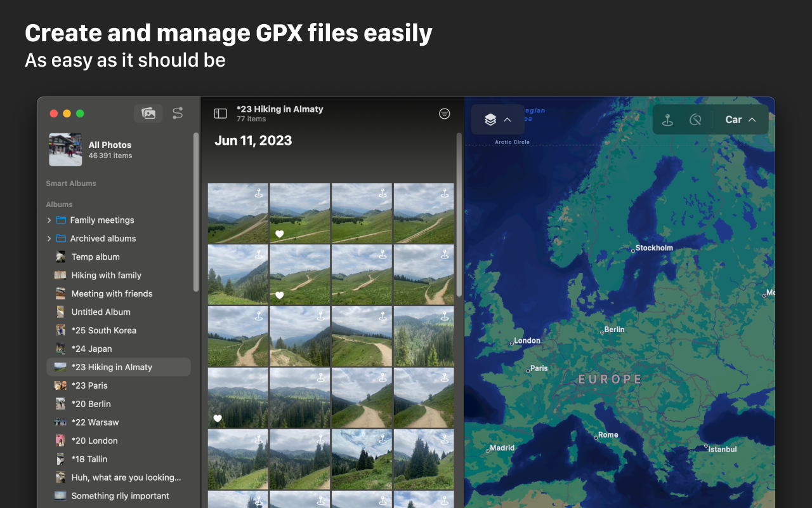Click the Albums section header

(x=59, y=204)
